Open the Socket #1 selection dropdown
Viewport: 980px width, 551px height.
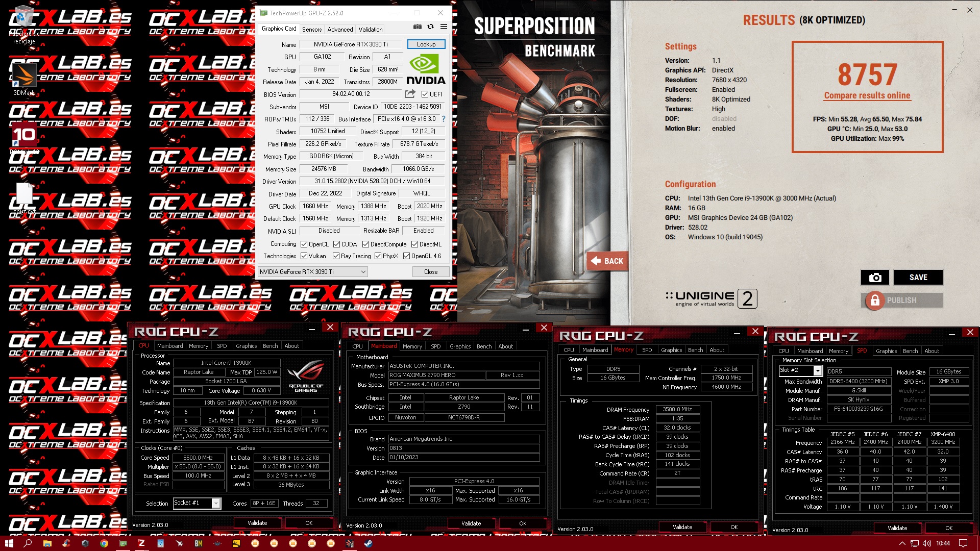tap(197, 503)
